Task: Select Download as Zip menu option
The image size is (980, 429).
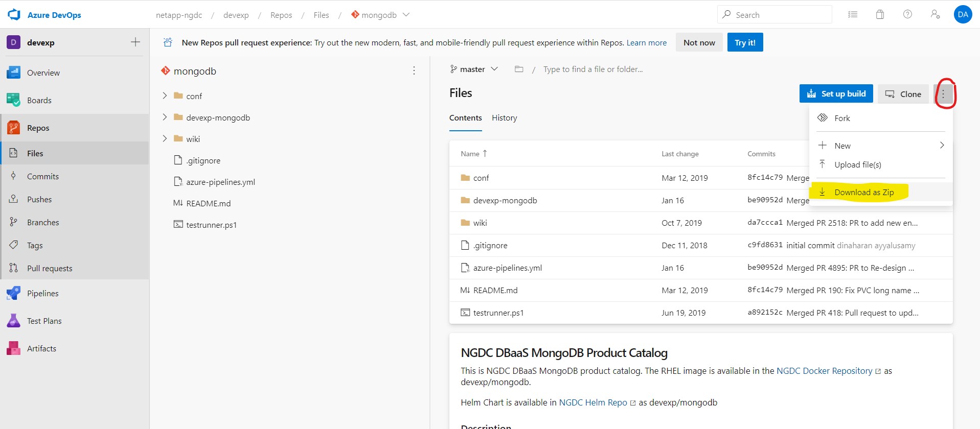Action: click(863, 192)
